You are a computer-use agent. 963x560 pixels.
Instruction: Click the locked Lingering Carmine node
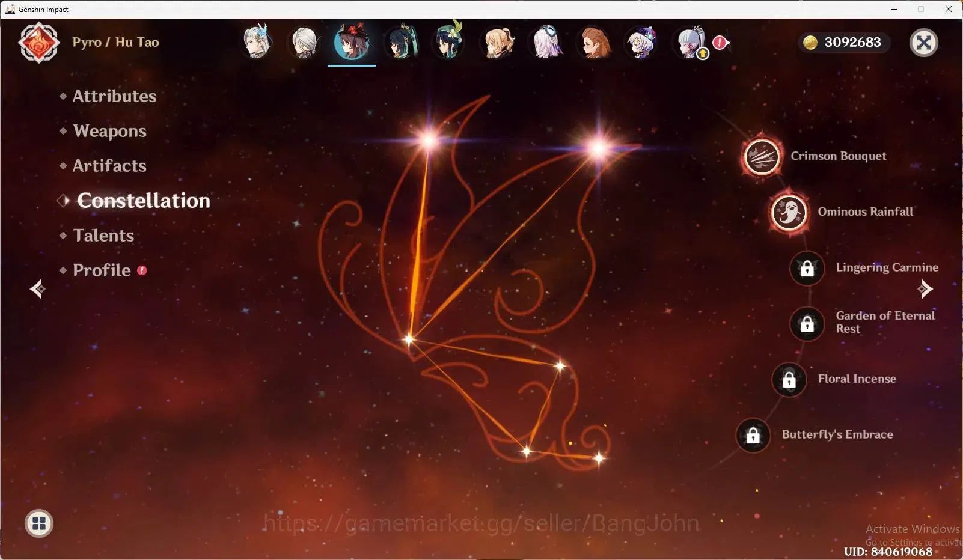[x=807, y=268]
